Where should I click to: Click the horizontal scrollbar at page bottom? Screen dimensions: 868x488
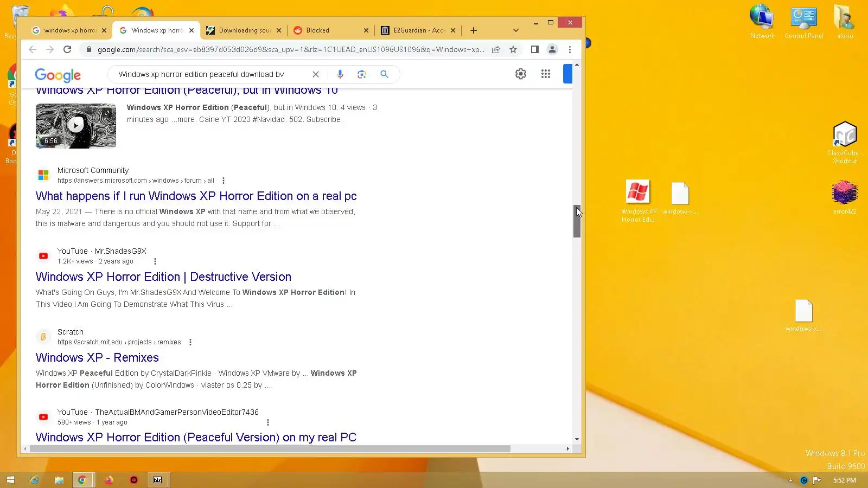[270, 449]
